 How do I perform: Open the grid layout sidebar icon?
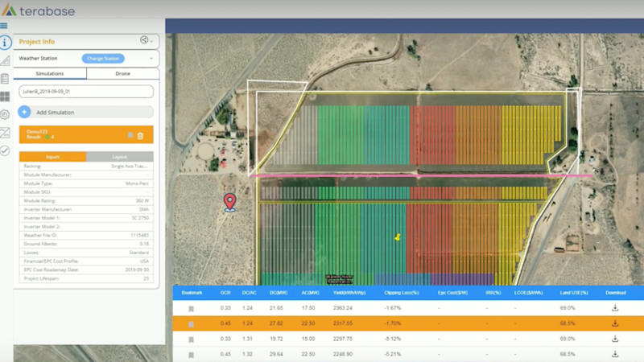(5, 97)
